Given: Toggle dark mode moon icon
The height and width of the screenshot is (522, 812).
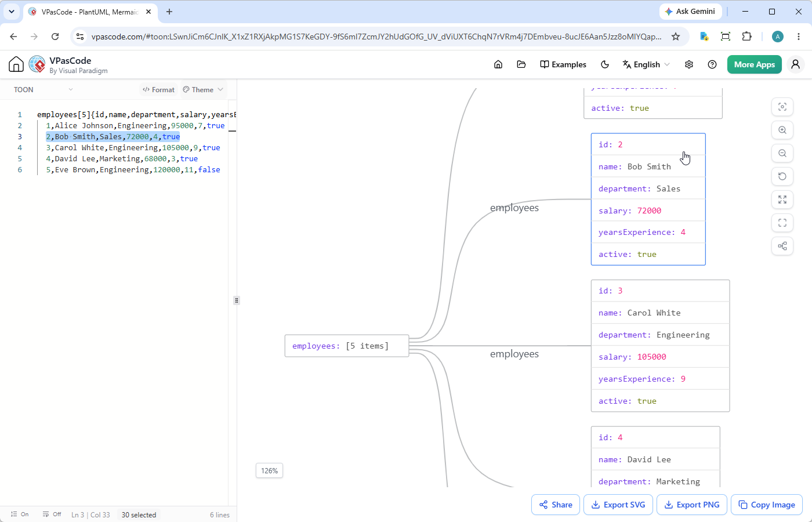Looking at the screenshot, I should tap(605, 64).
